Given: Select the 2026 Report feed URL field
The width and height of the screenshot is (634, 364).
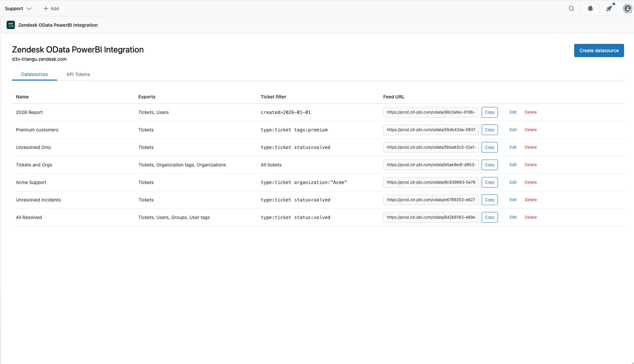Looking at the screenshot, I should (431, 112).
